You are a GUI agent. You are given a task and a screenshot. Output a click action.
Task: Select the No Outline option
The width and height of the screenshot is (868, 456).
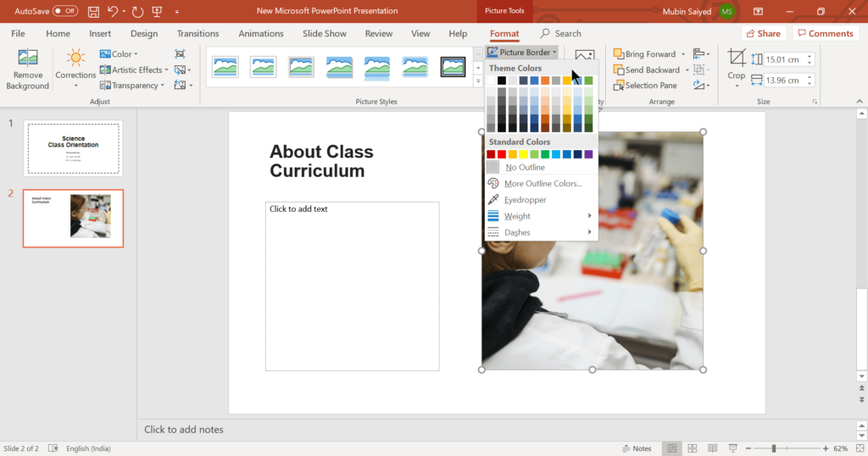pyautogui.click(x=525, y=168)
